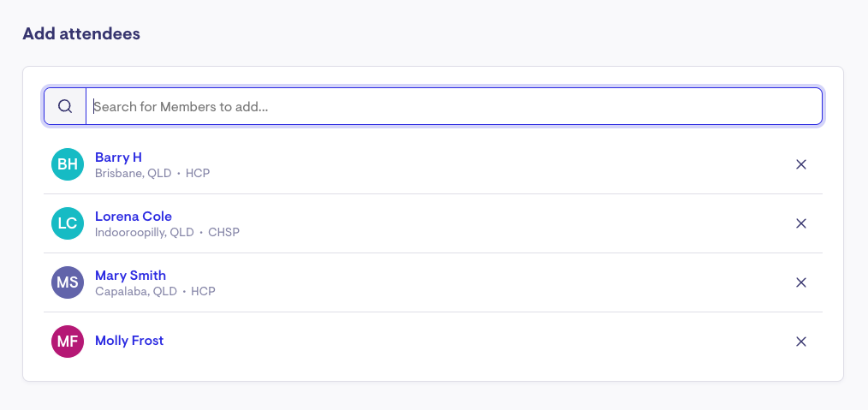Click the purple MS avatar

click(x=68, y=282)
